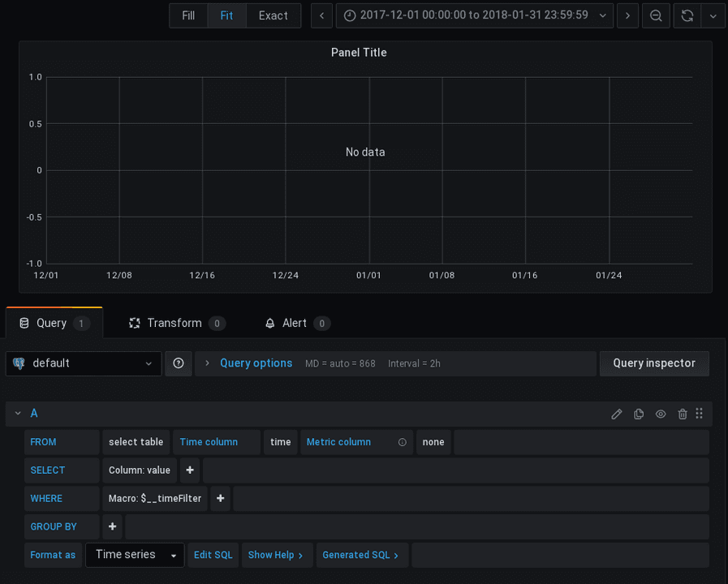Toggle query A visibility with eye icon

pyautogui.click(x=661, y=414)
